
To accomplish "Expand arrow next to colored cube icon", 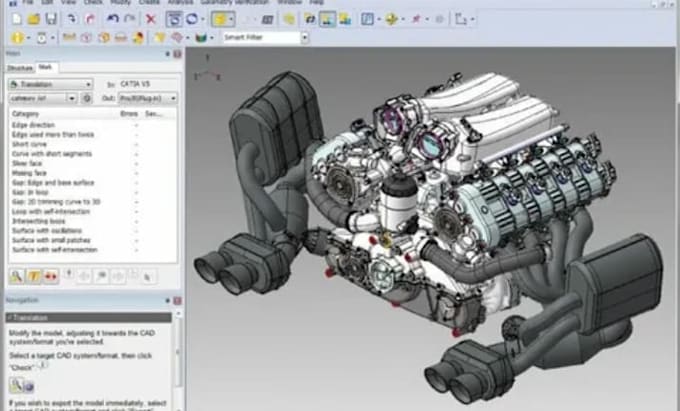I will click(212, 38).
